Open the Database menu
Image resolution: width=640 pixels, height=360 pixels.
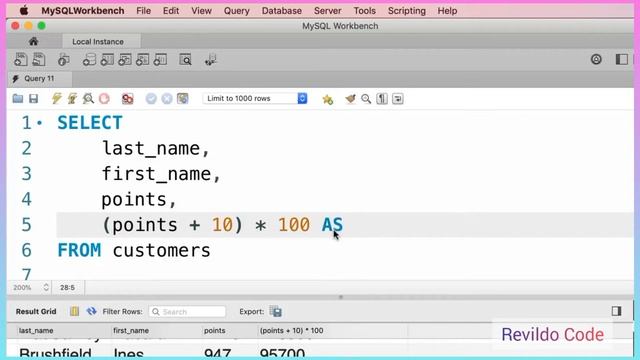point(282,11)
